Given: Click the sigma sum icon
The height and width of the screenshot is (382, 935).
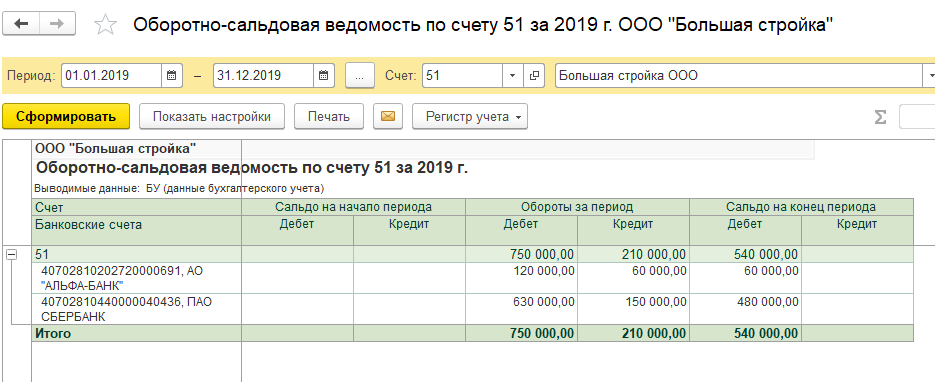Looking at the screenshot, I should coord(880,117).
